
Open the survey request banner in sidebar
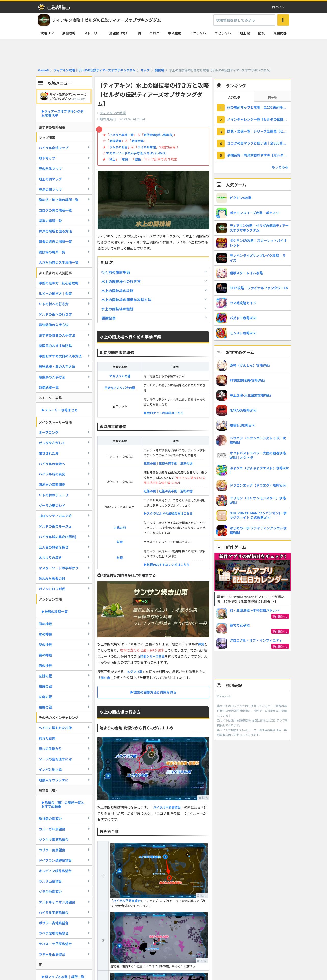(x=64, y=96)
